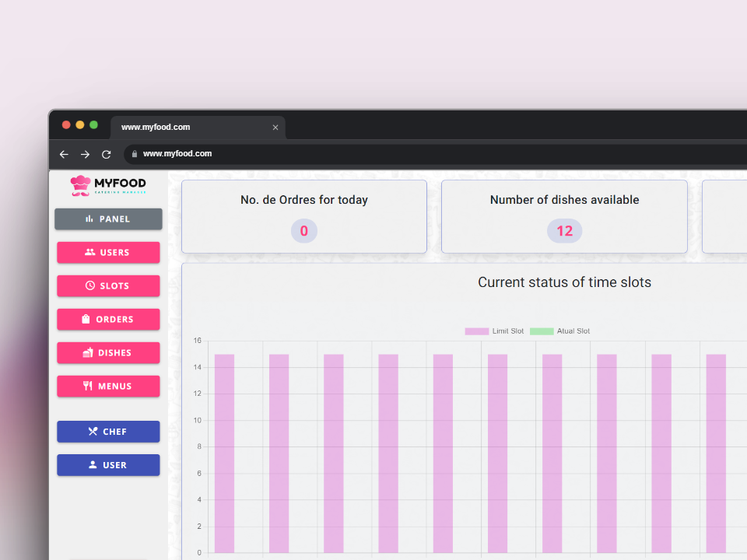Click the dishes available count badge showing 12

click(564, 231)
